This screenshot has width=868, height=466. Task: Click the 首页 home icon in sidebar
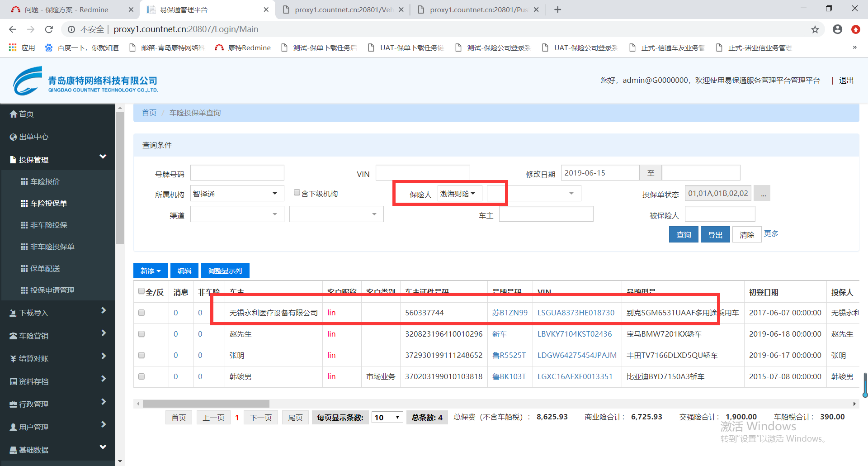[14, 114]
